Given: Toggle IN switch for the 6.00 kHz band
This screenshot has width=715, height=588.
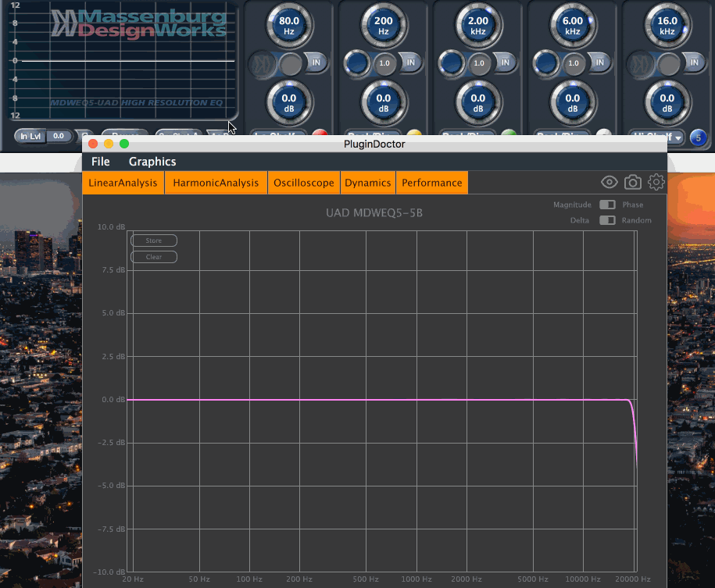Looking at the screenshot, I should [599, 62].
